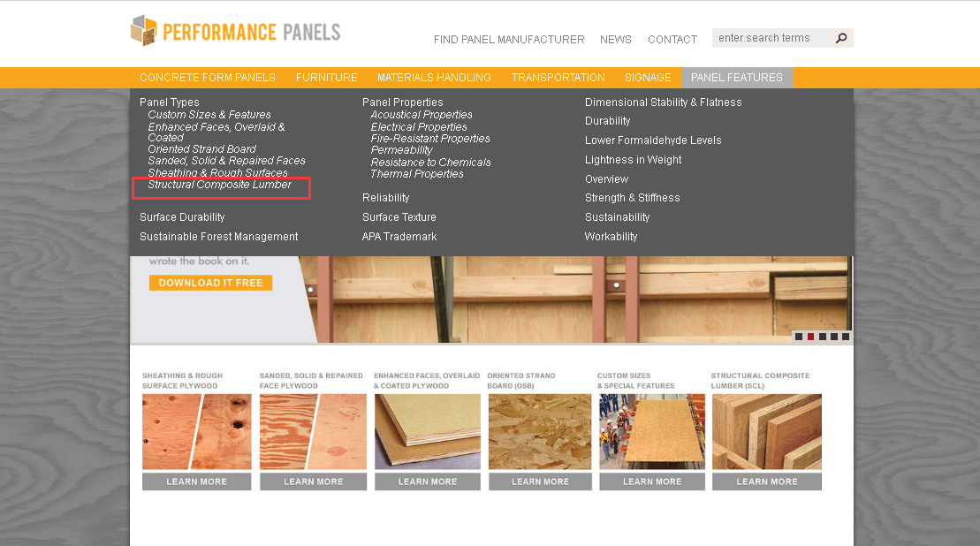980x546 pixels.
Task: Click the Performance Panels logo
Action: 236,31
